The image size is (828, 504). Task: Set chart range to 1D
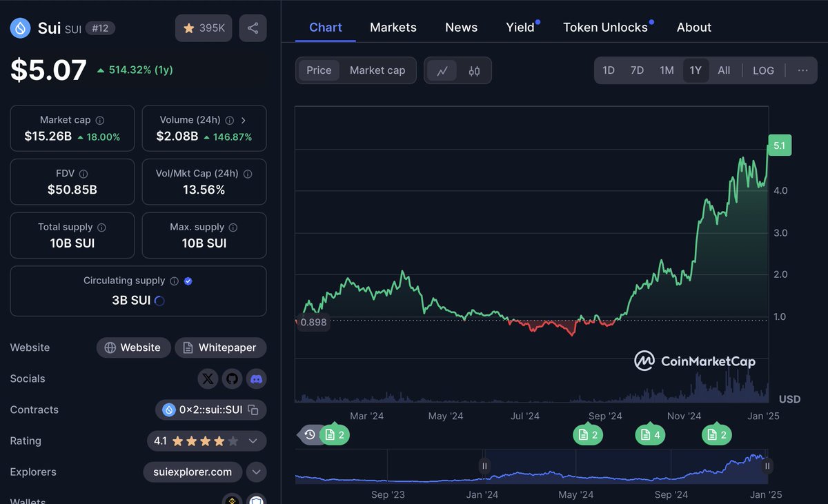coord(609,70)
